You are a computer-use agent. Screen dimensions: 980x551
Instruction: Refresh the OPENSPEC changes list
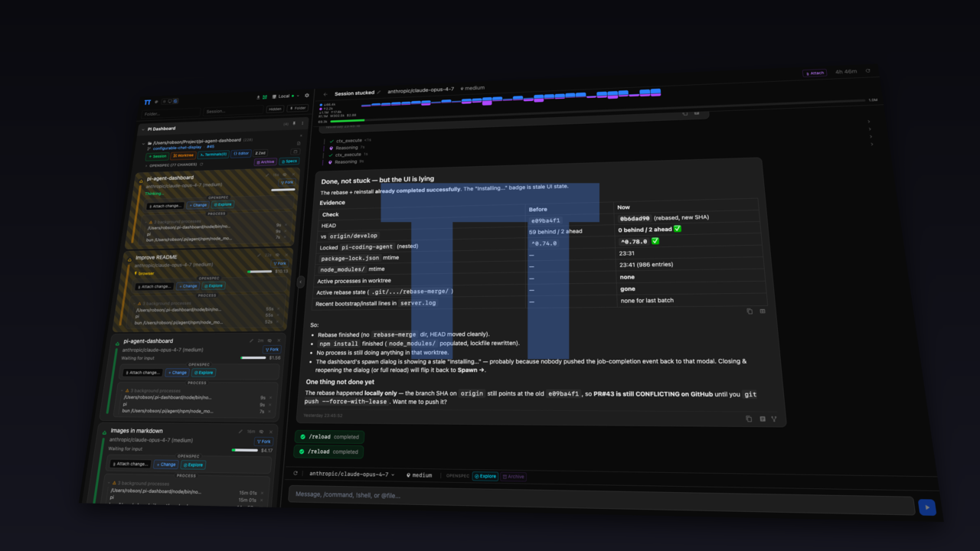[x=201, y=164]
